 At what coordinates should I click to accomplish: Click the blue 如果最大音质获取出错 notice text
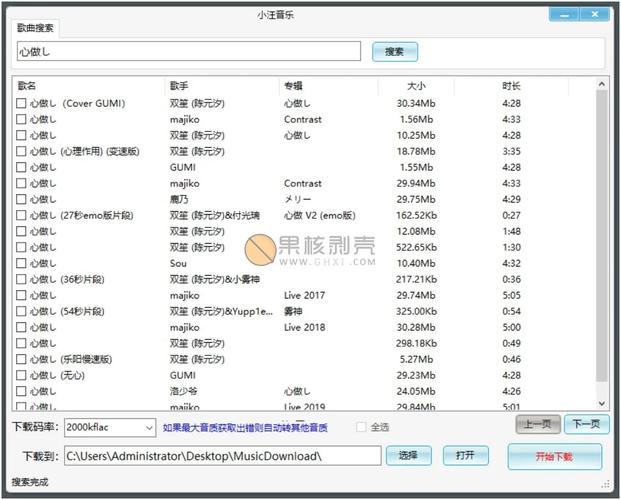tap(245, 428)
